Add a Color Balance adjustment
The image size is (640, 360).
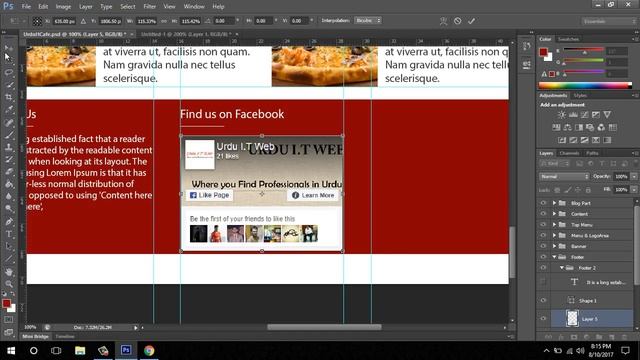point(567,127)
